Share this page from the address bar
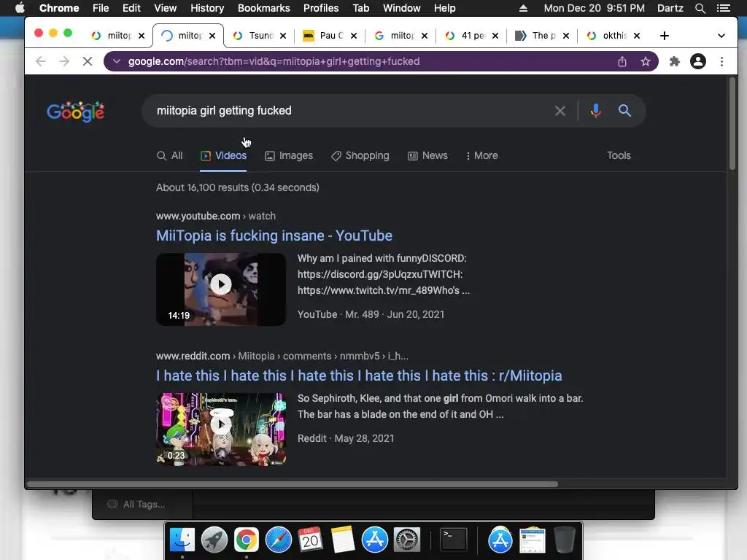747x560 pixels. [622, 61]
